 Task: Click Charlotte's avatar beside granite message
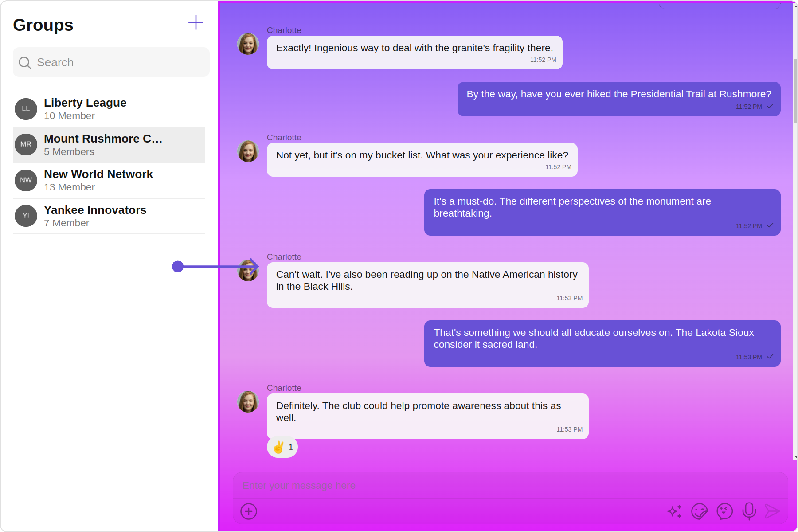pos(248,44)
